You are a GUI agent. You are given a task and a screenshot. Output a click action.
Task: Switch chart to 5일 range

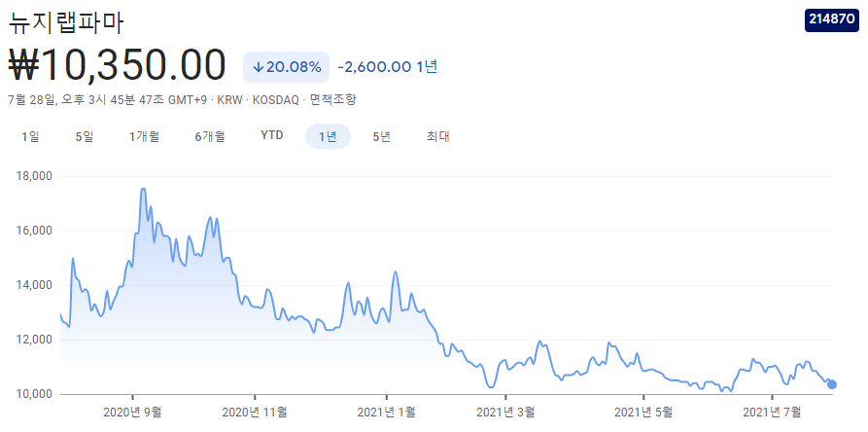(x=85, y=136)
